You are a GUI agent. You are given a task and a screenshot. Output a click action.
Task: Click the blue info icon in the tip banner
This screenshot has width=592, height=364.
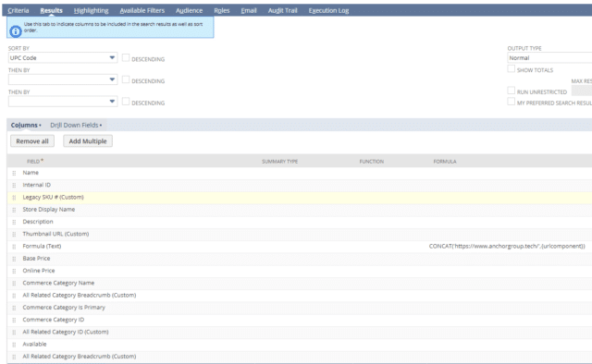click(16, 31)
